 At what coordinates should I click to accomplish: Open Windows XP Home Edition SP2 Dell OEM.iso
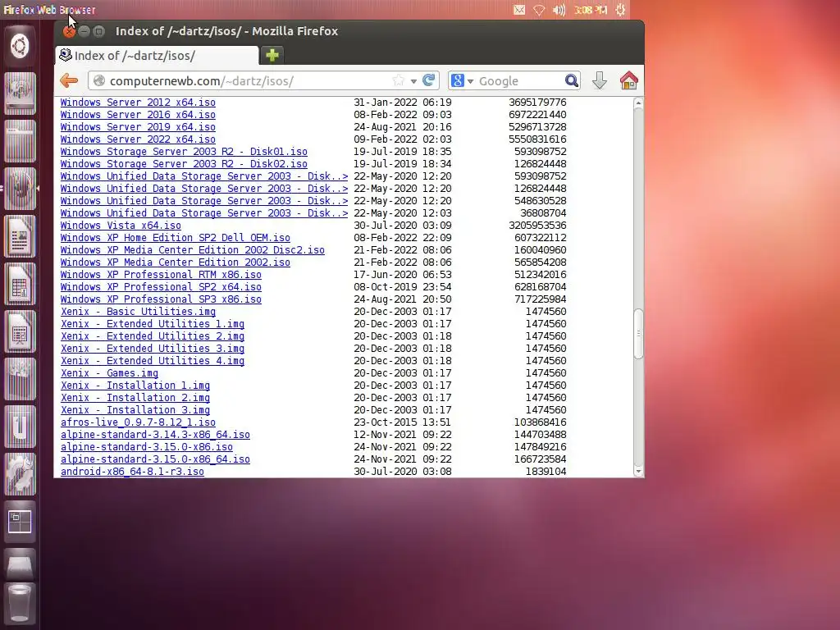[176, 238]
